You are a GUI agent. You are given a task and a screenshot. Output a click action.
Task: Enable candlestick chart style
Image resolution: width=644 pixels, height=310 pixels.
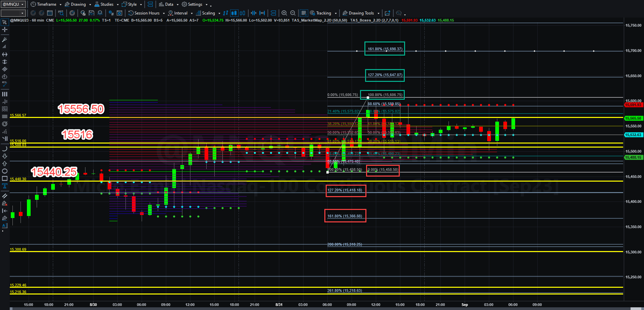click(x=234, y=13)
